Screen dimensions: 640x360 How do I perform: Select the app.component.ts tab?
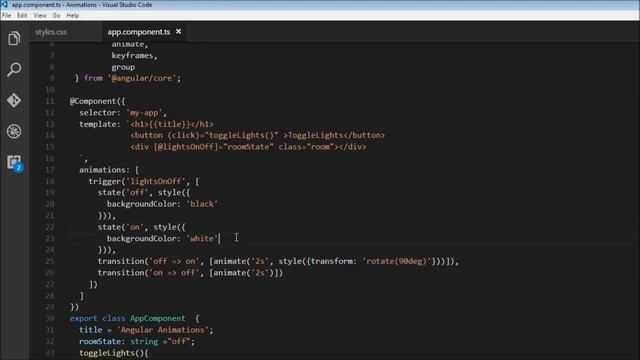pyautogui.click(x=139, y=32)
